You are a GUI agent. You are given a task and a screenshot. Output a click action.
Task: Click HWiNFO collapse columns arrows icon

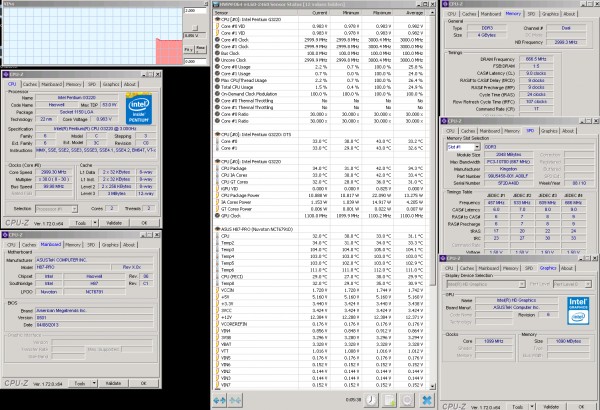(x=235, y=400)
